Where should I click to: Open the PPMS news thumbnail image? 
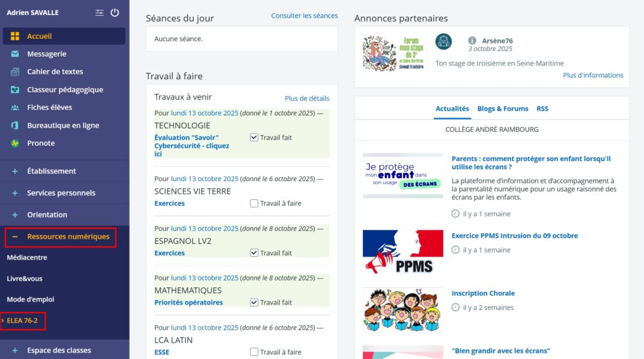point(402,251)
